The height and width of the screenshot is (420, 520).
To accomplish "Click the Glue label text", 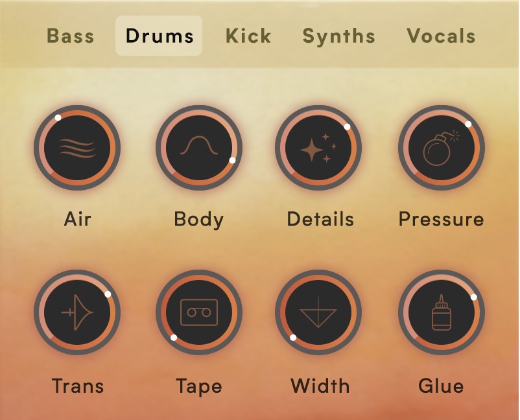I will pyautogui.click(x=441, y=386).
